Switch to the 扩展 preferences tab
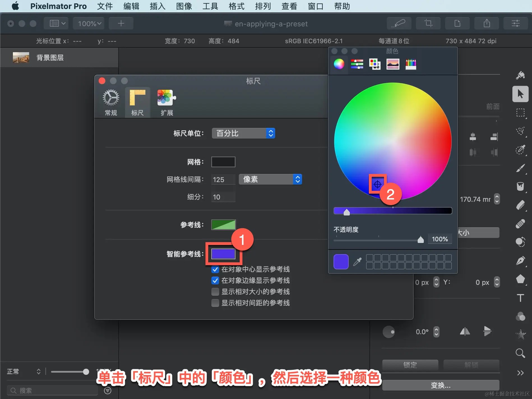The height and width of the screenshot is (399, 532). pyautogui.click(x=167, y=103)
